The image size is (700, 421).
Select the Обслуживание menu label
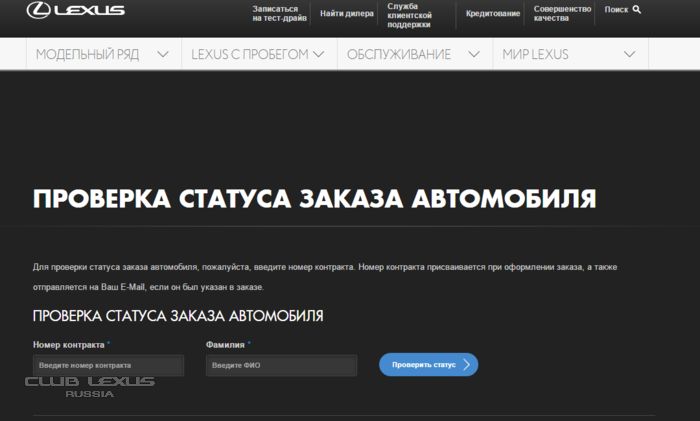(399, 54)
